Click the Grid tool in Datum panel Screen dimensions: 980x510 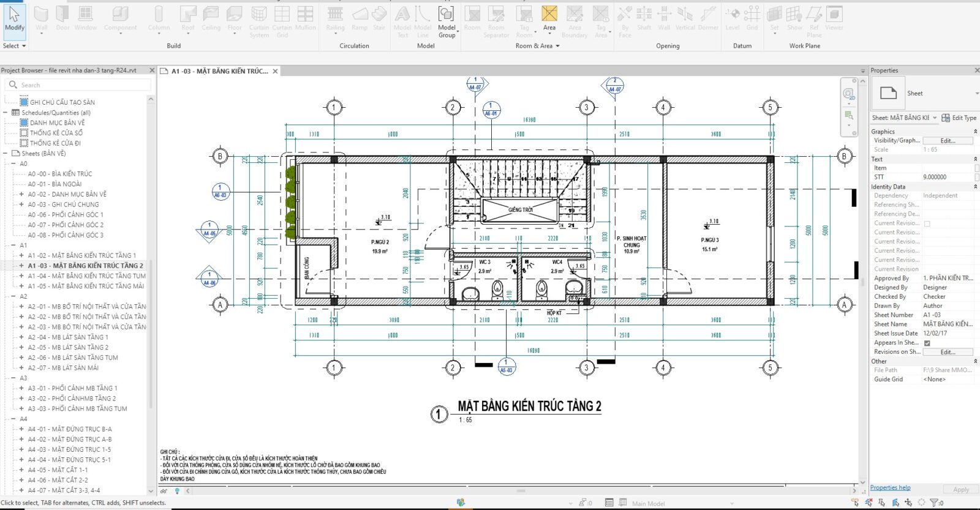coord(752,19)
